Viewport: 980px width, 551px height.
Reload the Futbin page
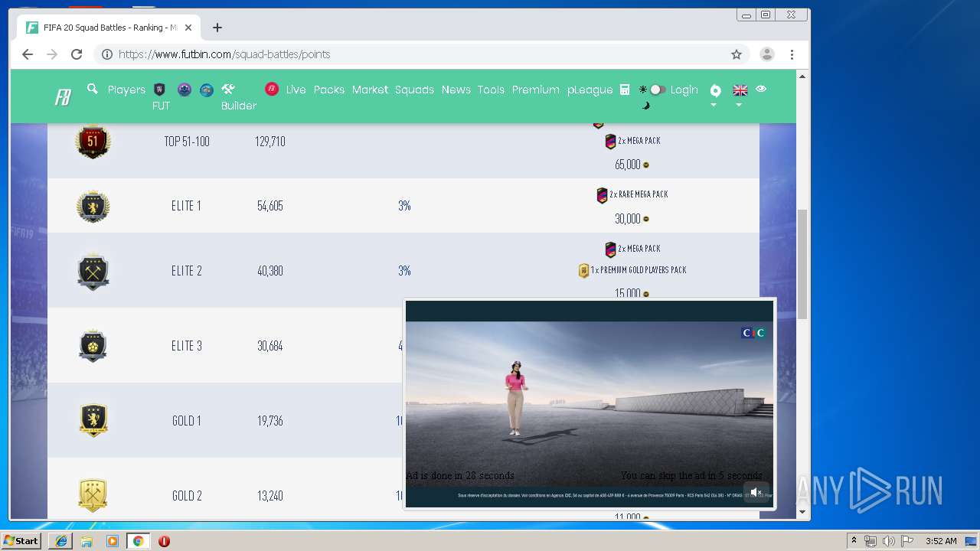point(77,54)
